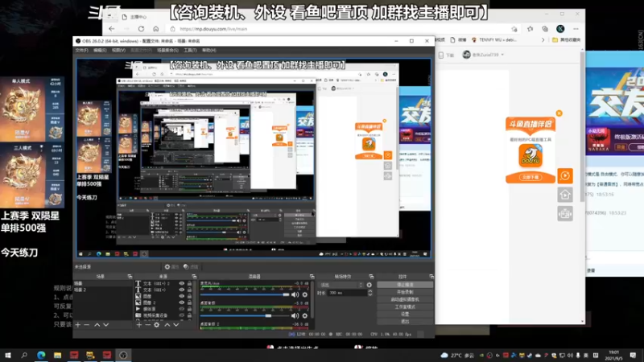Hide the 图像 source with its eye icon
The height and width of the screenshot is (362, 644).
click(182, 296)
